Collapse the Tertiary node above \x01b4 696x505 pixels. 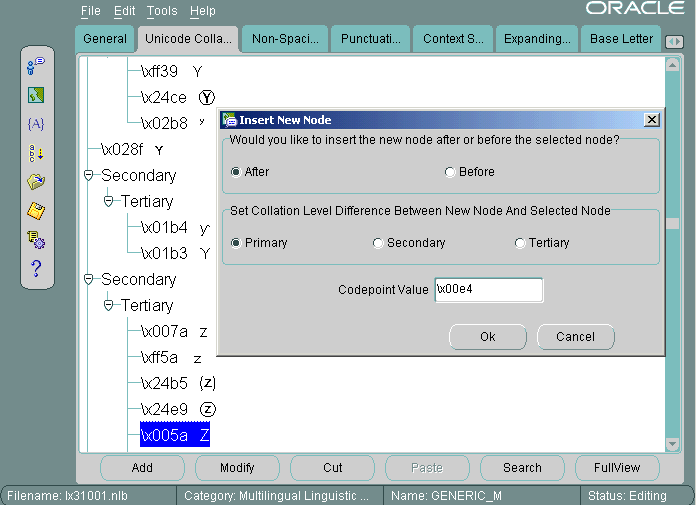click(x=109, y=202)
